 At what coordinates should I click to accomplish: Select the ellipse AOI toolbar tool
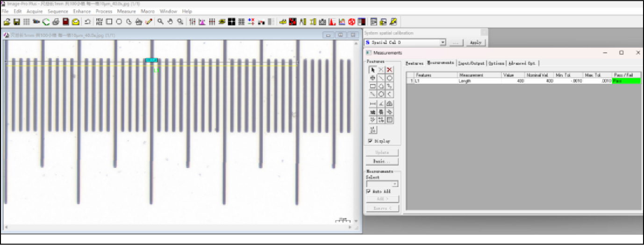coord(119,22)
